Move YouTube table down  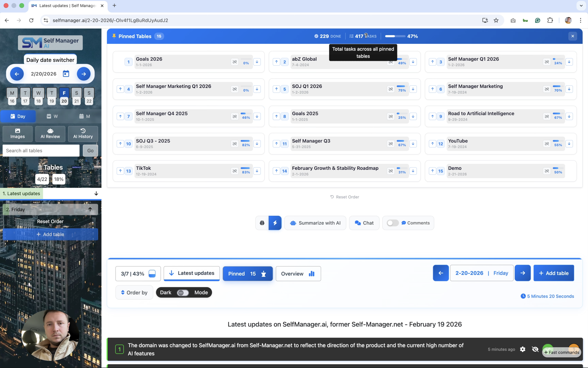tap(569, 144)
